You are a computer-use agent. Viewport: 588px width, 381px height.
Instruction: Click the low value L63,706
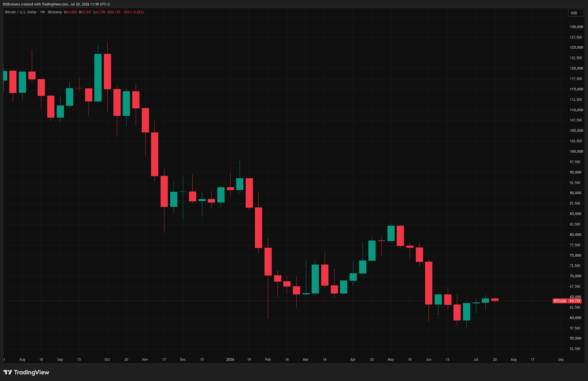[100, 12]
